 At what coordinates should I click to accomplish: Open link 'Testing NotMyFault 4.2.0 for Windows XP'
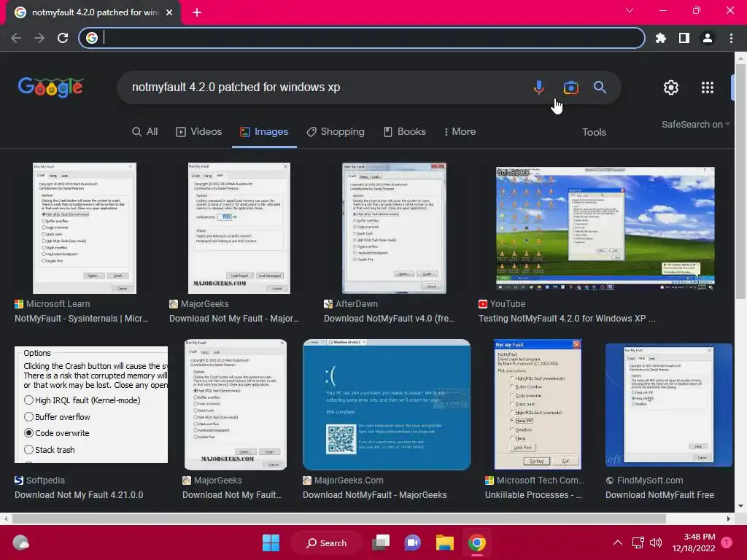tap(567, 319)
